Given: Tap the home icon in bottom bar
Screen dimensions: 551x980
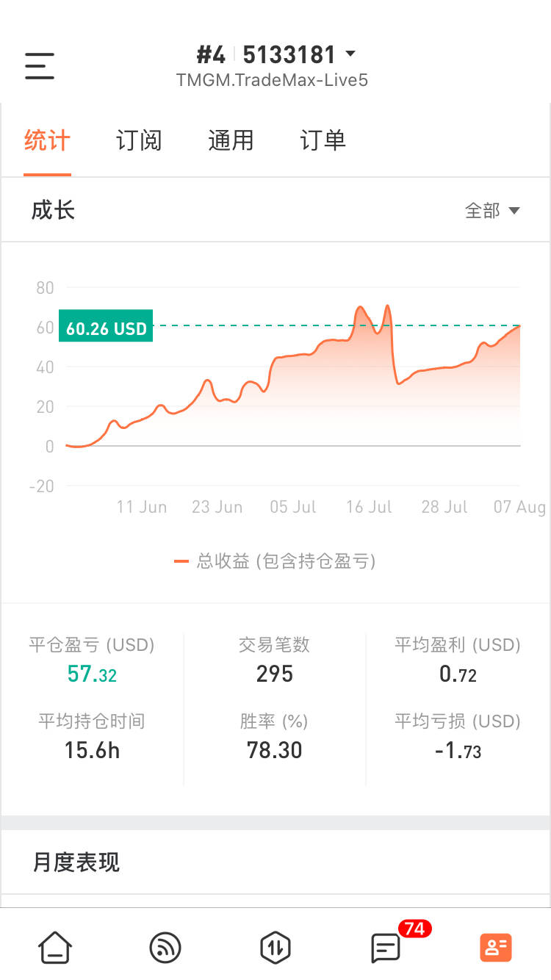Looking at the screenshot, I should click(55, 947).
